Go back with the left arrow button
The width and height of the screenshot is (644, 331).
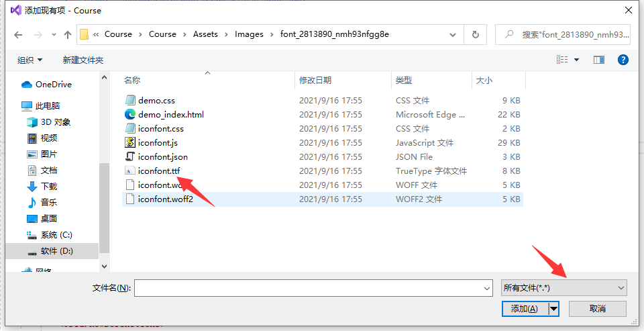coord(18,35)
